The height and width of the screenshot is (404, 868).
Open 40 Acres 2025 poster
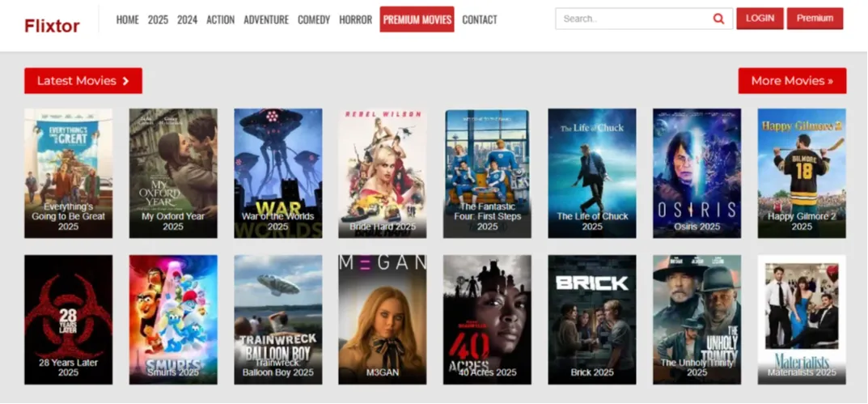pos(487,320)
